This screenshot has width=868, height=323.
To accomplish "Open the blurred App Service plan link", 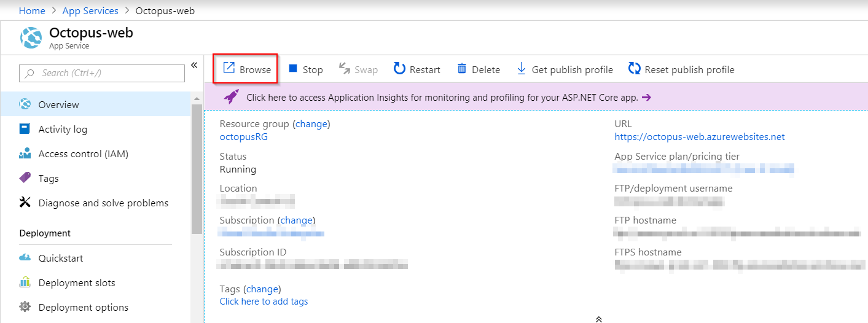I will click(704, 169).
